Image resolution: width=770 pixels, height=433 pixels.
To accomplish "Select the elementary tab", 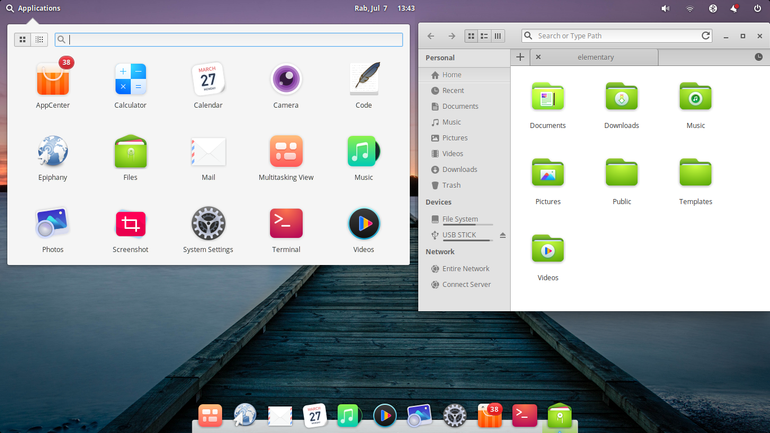I will [x=595, y=57].
